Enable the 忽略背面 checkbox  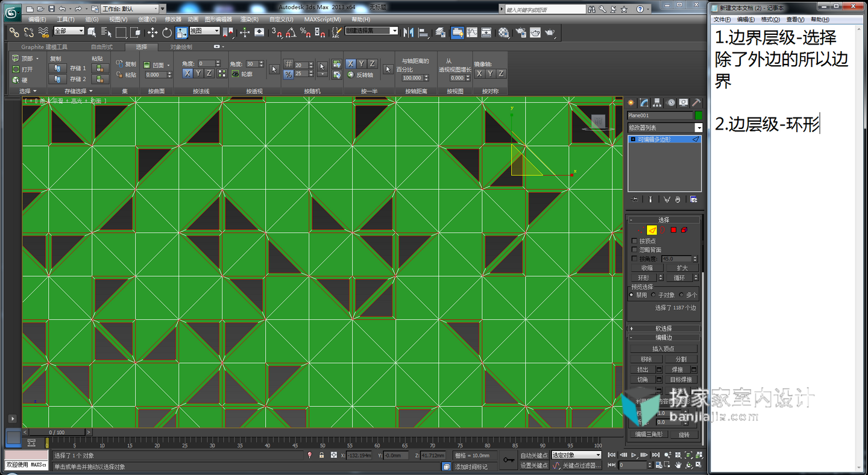tap(634, 250)
